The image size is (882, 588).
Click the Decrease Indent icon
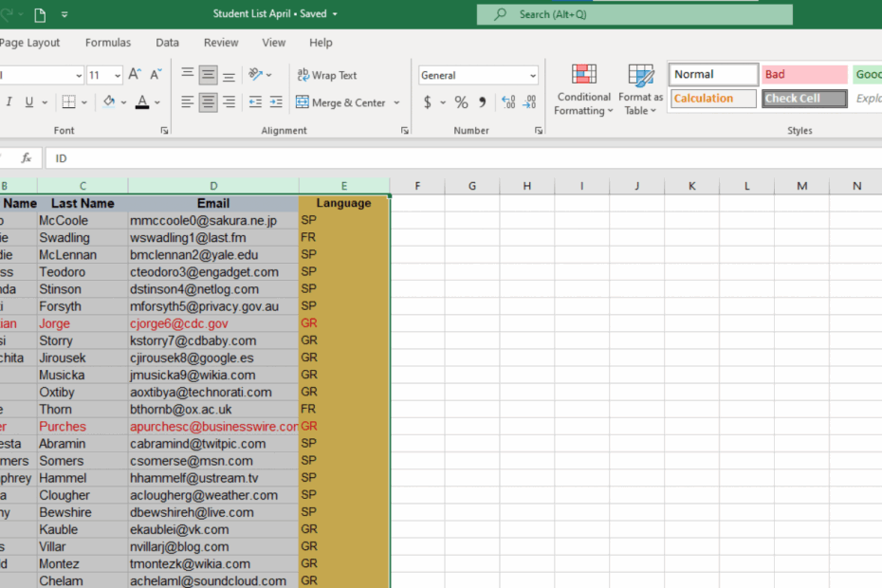tap(255, 101)
